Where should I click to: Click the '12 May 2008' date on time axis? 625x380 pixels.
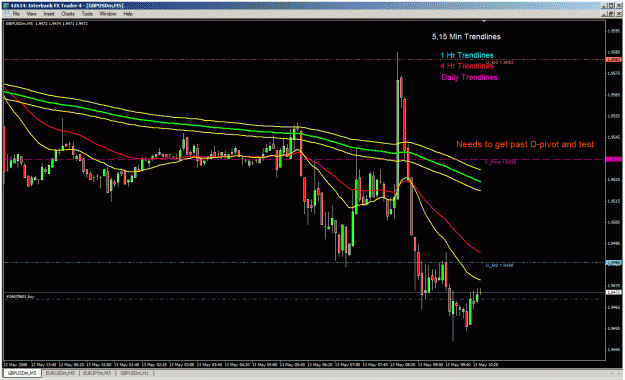15,364
